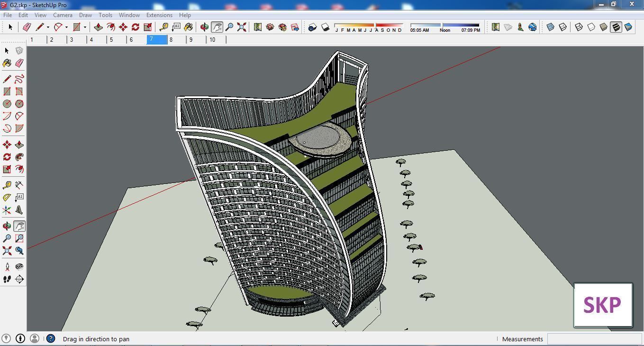644x346 pixels.
Task: Enable Back Edges face style
Action: (562, 27)
